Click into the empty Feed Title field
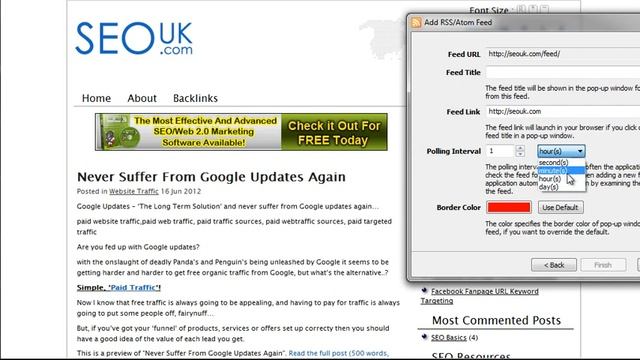The width and height of the screenshot is (640, 360). (563, 72)
